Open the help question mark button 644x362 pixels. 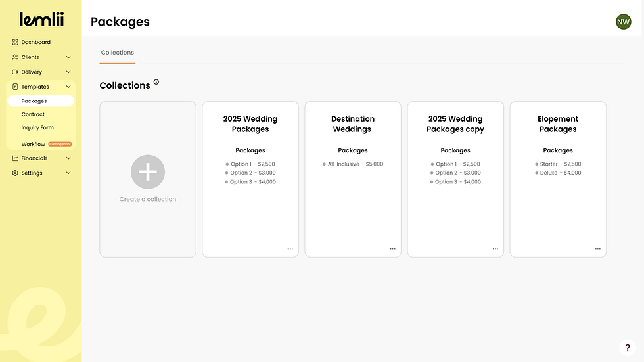click(627, 348)
